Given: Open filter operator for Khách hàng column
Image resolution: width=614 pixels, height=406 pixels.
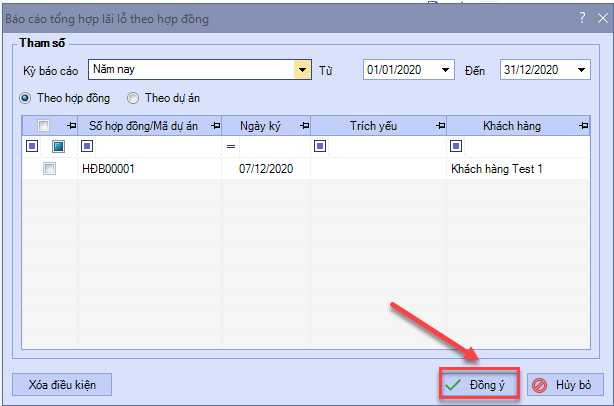Looking at the screenshot, I should [456, 146].
